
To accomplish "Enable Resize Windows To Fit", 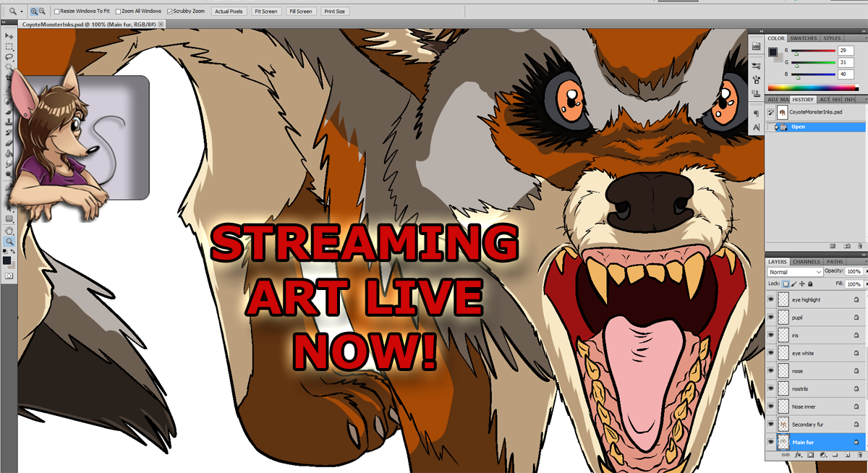I will pyautogui.click(x=56, y=12).
